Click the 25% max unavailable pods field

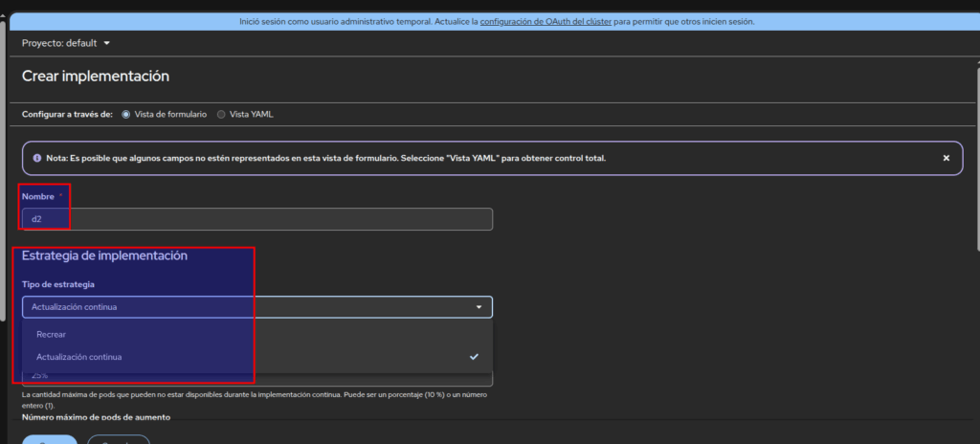256,378
